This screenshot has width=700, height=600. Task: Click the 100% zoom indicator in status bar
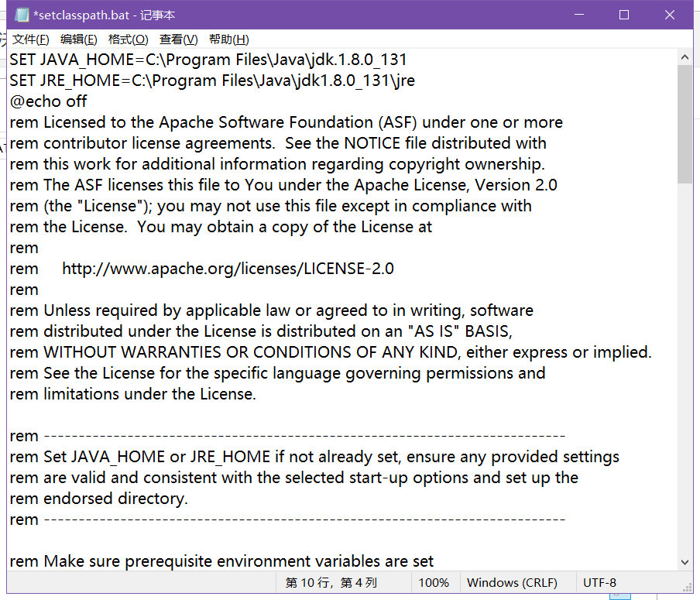tap(434, 583)
